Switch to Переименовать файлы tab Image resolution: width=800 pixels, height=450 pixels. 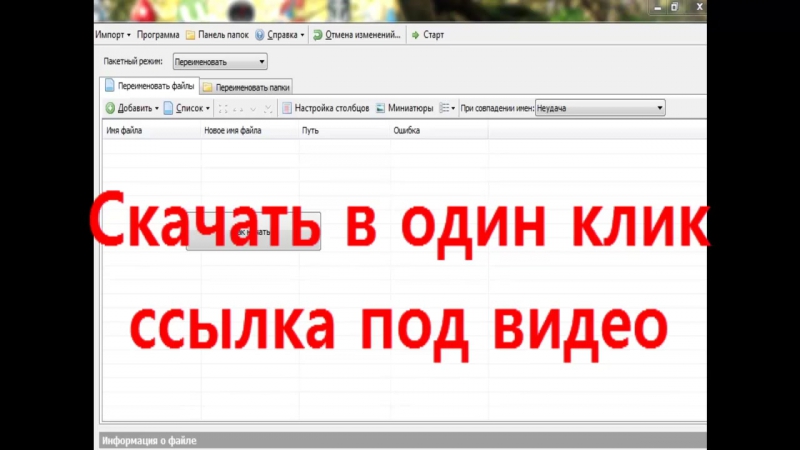[x=150, y=86]
